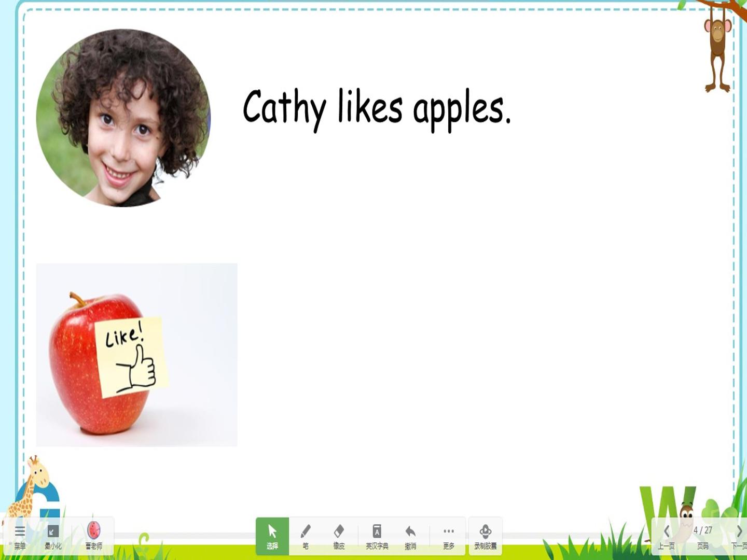This screenshot has width=747, height=560.
Task: Open the 菜单 hamburger menu
Action: click(x=20, y=536)
